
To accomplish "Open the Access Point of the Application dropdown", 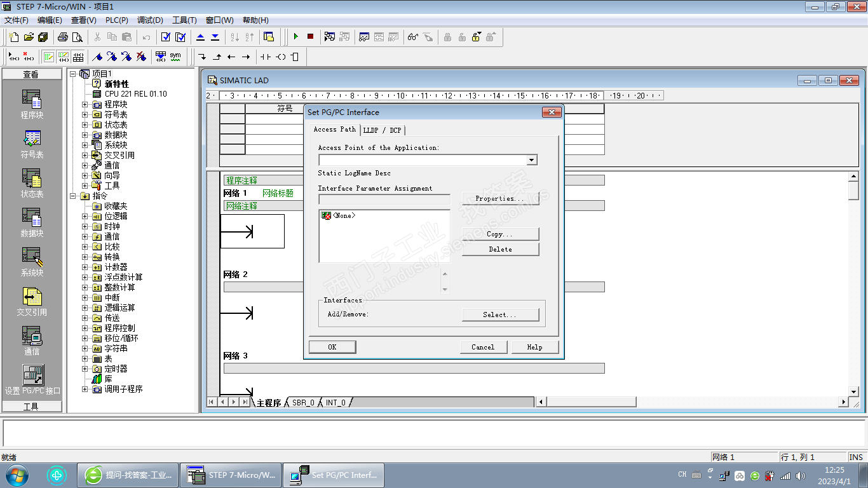I will pyautogui.click(x=532, y=160).
